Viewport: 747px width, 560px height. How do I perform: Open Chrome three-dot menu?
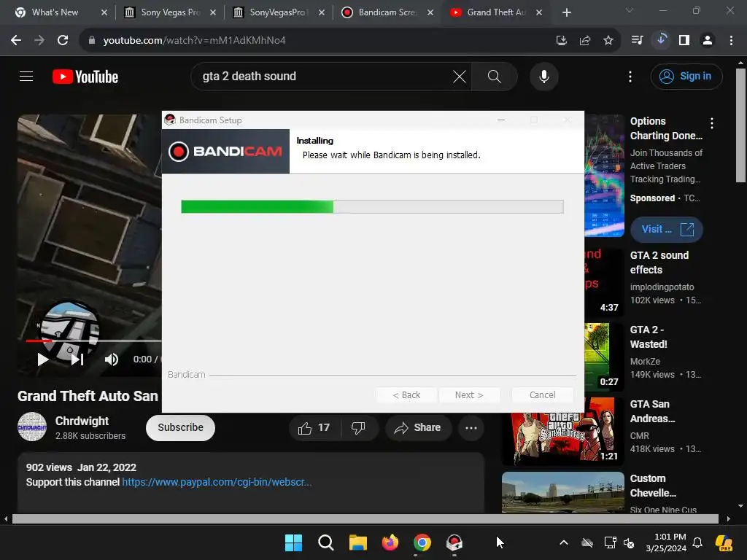731,41
